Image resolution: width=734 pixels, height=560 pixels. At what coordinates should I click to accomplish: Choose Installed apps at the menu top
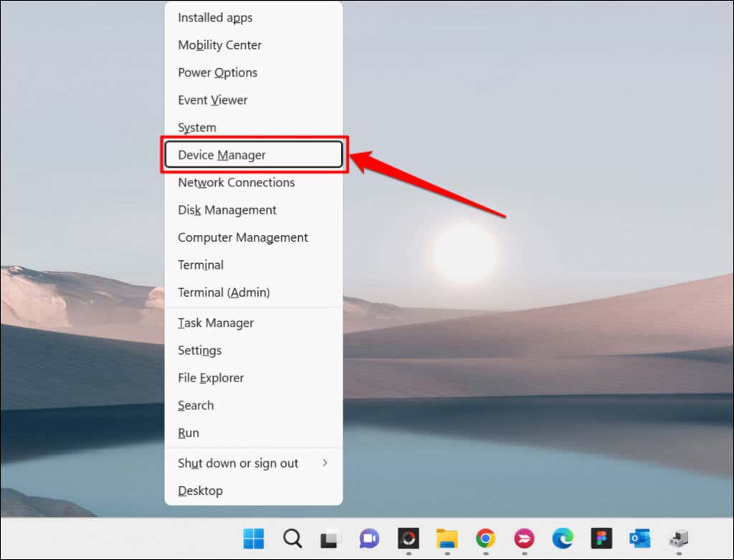(253, 17)
